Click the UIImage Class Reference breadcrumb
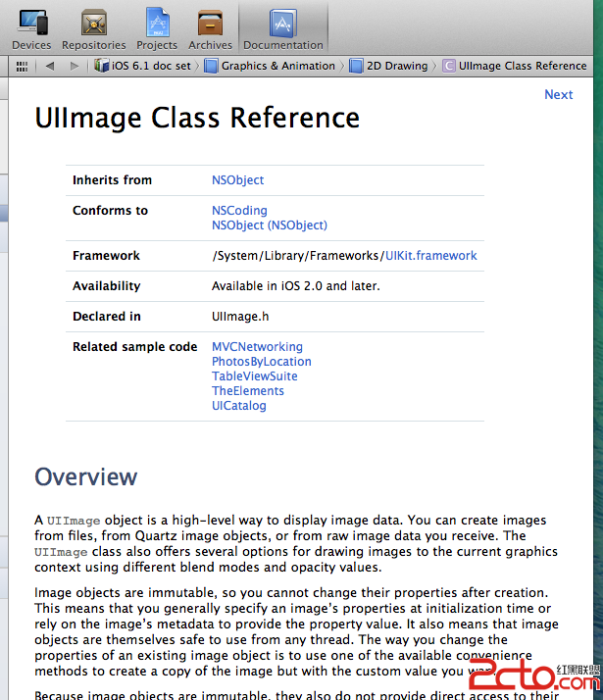 515,66
